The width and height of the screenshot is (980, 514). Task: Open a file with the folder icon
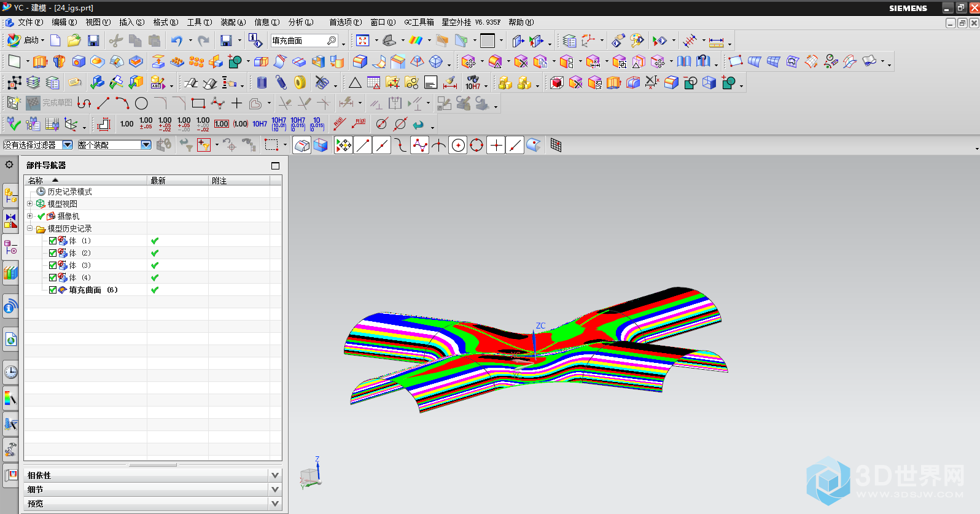click(74, 41)
